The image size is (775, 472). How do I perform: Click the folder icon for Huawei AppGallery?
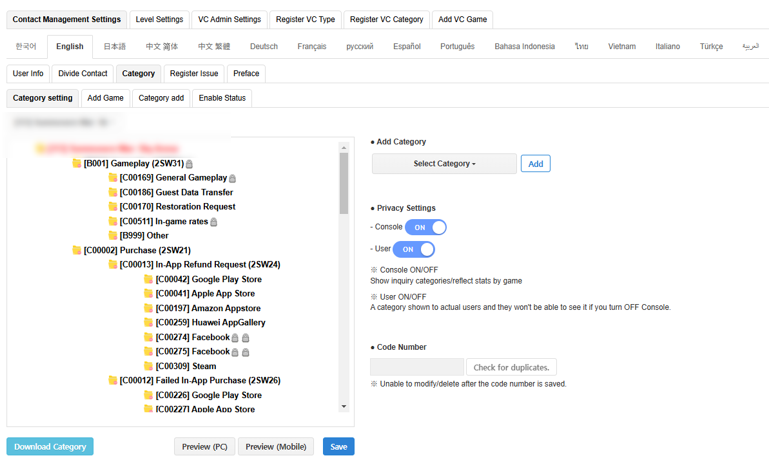coord(149,323)
